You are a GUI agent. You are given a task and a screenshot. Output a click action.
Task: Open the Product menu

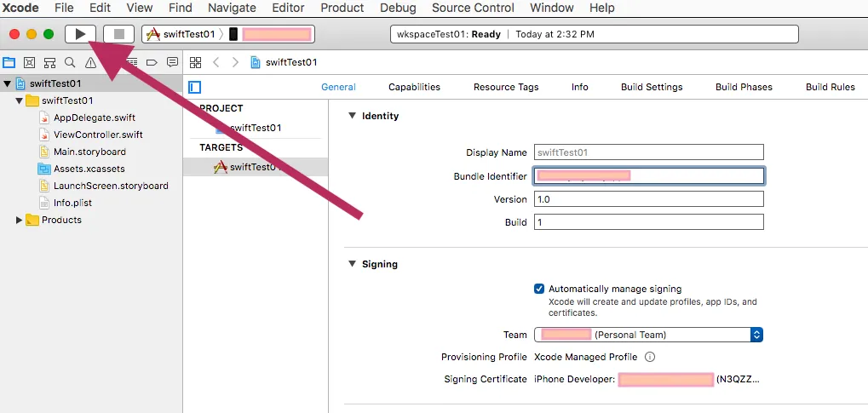342,8
